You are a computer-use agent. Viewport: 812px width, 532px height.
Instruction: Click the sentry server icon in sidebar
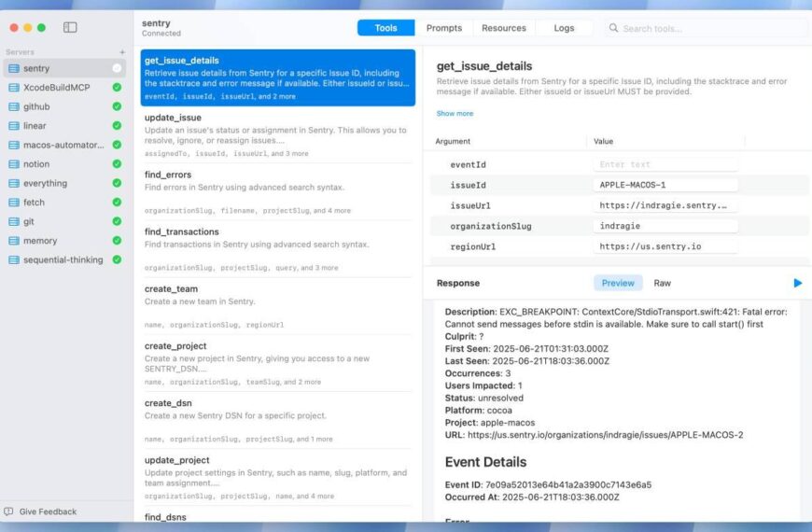(x=14, y=68)
